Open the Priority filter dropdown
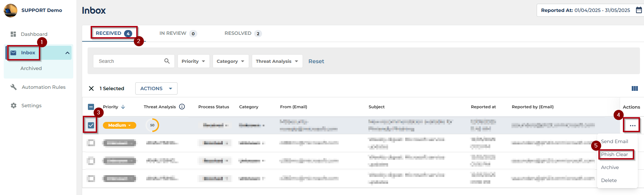The height and width of the screenshot is (195, 644). point(193,61)
